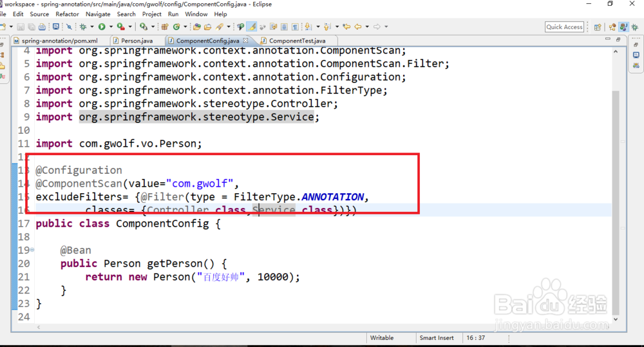This screenshot has height=347, width=644.
Task: Open the Source menu
Action: pyautogui.click(x=39, y=14)
